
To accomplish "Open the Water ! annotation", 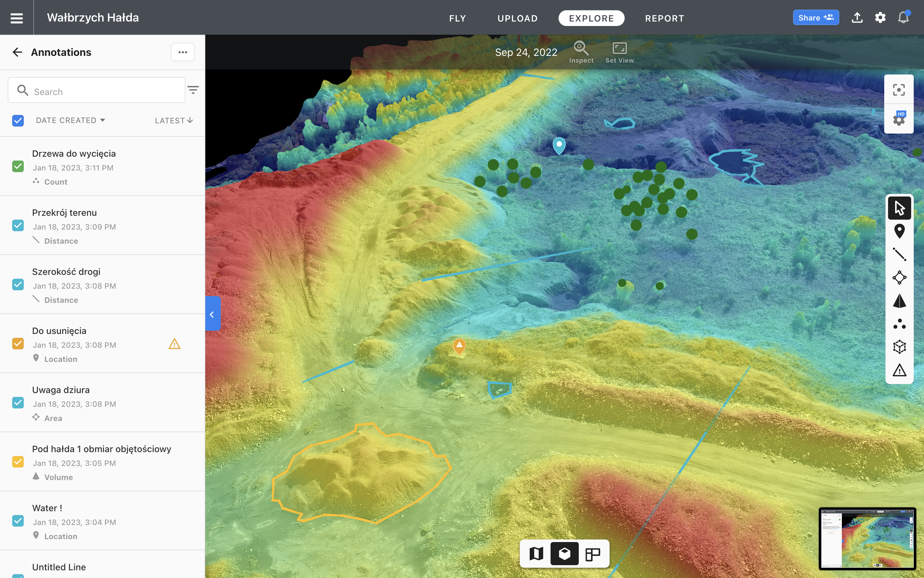I will coord(102,521).
